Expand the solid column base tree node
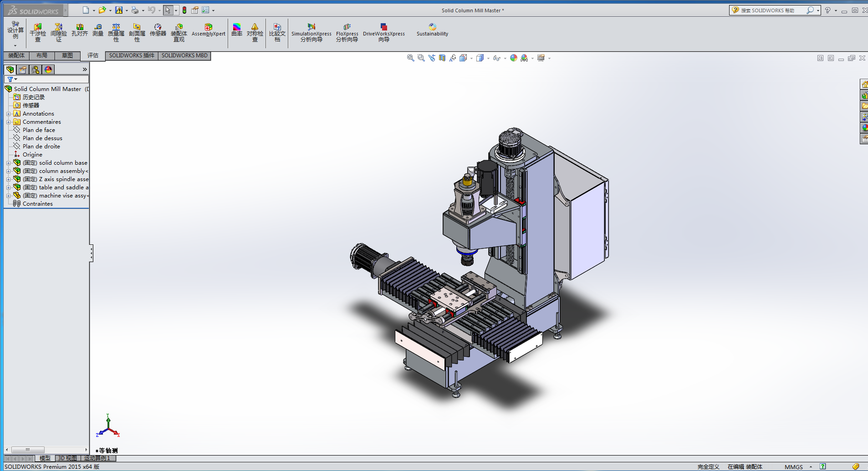Image resolution: width=868 pixels, height=471 pixels. coord(9,162)
